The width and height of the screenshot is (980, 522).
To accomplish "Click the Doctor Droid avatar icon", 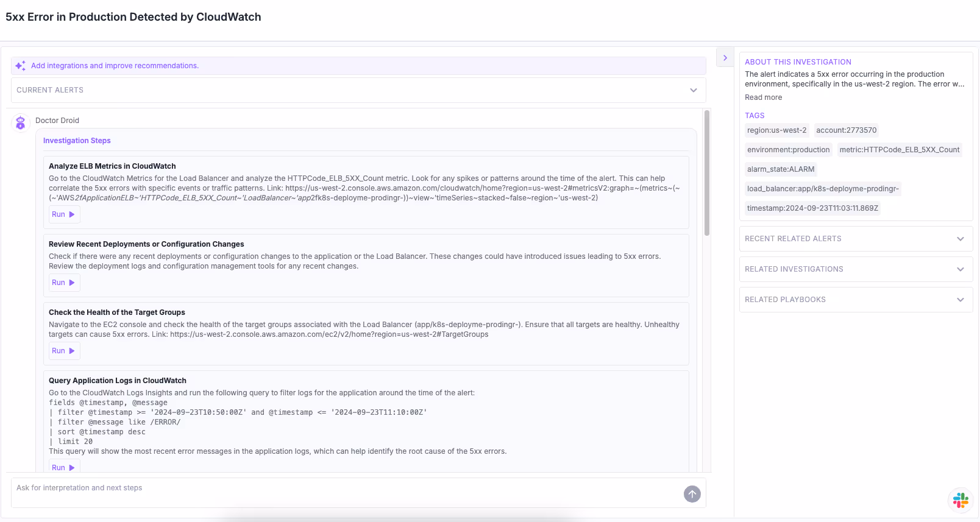I will tap(21, 123).
